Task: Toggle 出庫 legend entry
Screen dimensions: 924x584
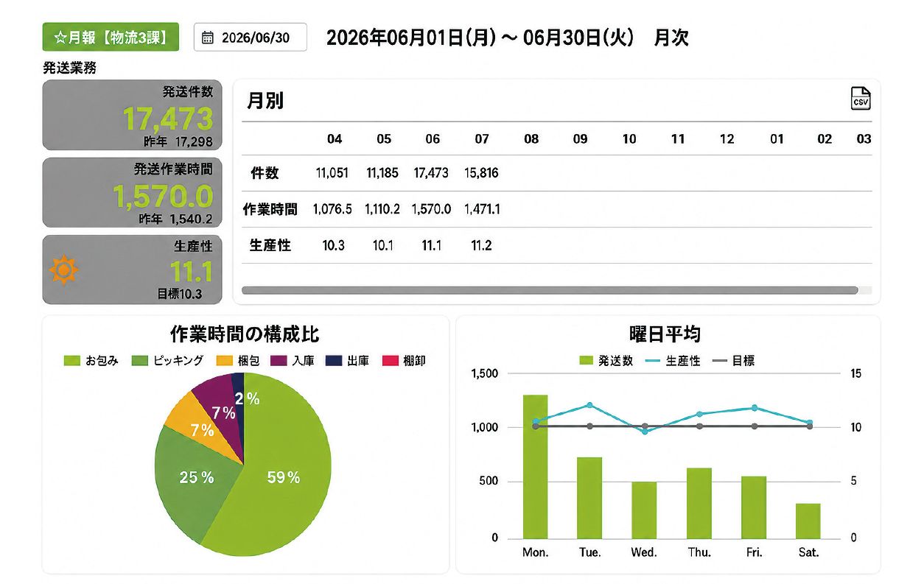Action: pos(349,361)
